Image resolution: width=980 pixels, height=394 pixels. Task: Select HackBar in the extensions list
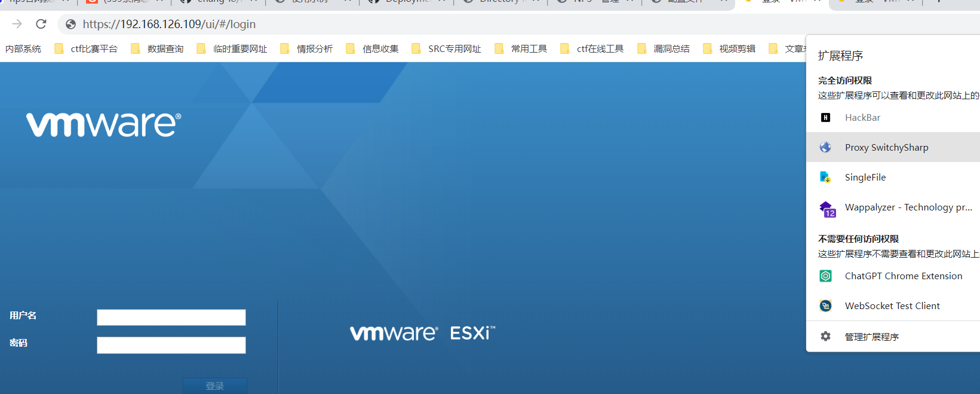(893, 118)
